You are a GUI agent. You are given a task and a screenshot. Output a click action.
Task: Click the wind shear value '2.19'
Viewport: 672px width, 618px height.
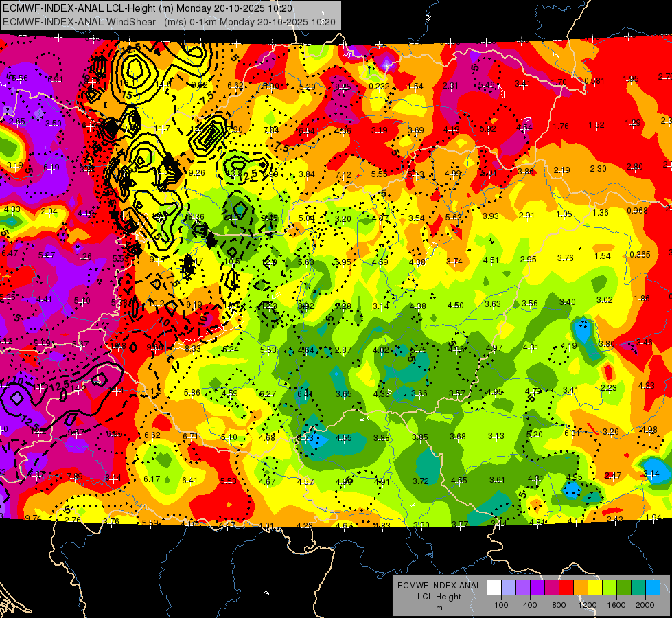coord(562,170)
